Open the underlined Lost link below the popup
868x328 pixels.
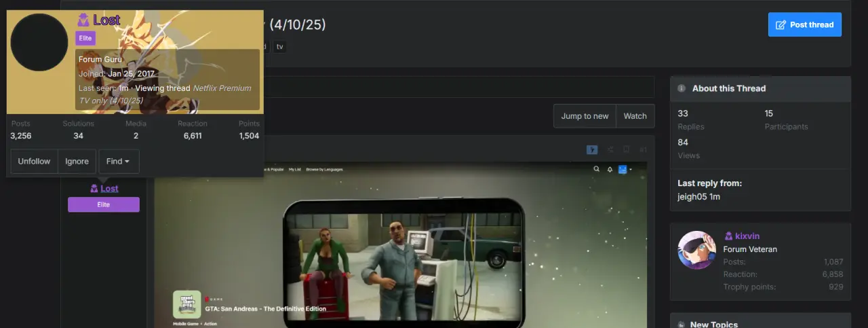pos(109,189)
